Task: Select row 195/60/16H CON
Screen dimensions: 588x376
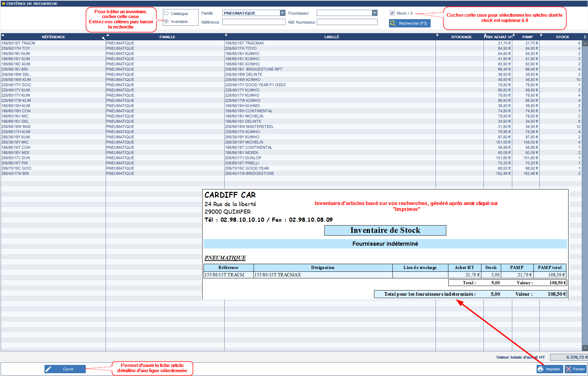Action: tap(291, 111)
